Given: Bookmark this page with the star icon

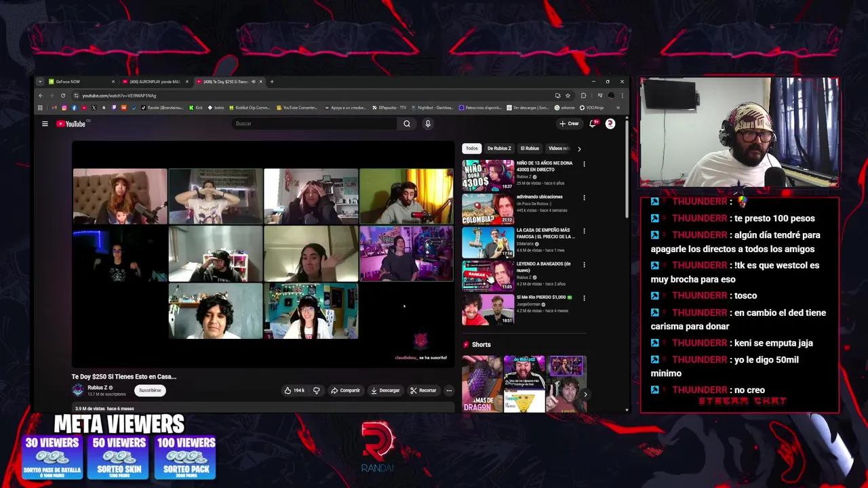Looking at the screenshot, I should 568,96.
